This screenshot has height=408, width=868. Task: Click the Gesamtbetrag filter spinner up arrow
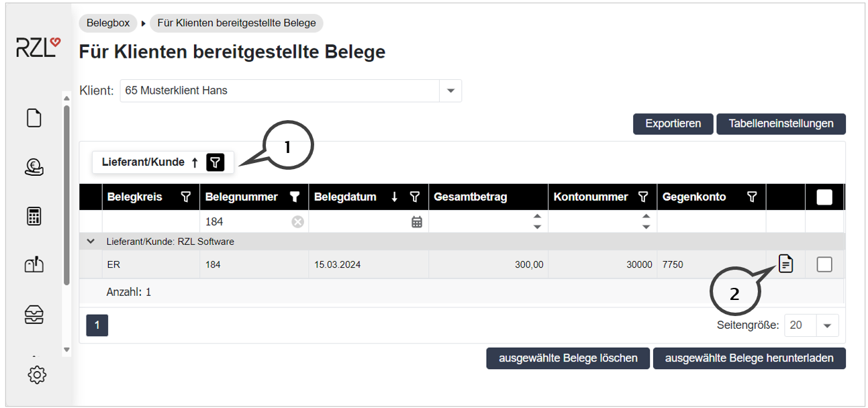point(536,216)
